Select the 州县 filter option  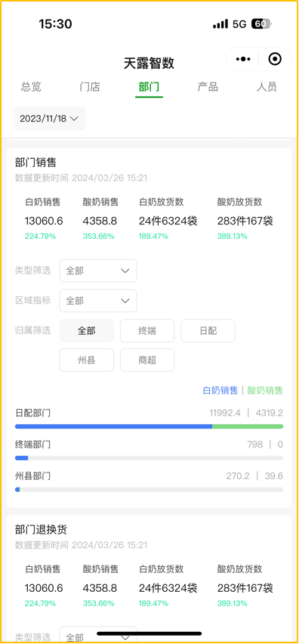pos(87,361)
